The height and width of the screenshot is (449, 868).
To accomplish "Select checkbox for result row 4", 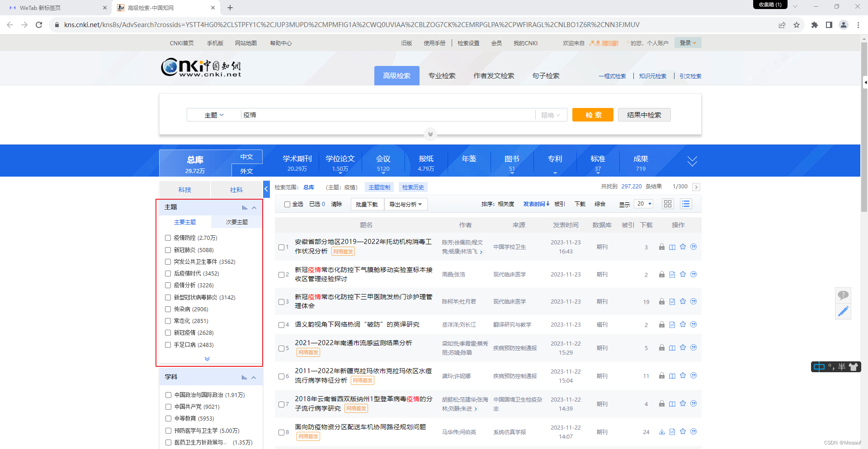I will [281, 325].
